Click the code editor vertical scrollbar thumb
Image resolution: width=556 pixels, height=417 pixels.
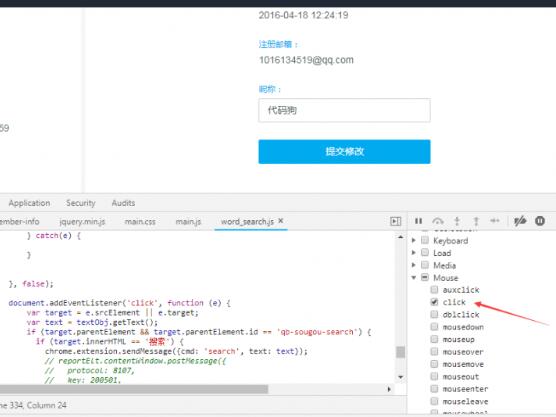coord(400,352)
